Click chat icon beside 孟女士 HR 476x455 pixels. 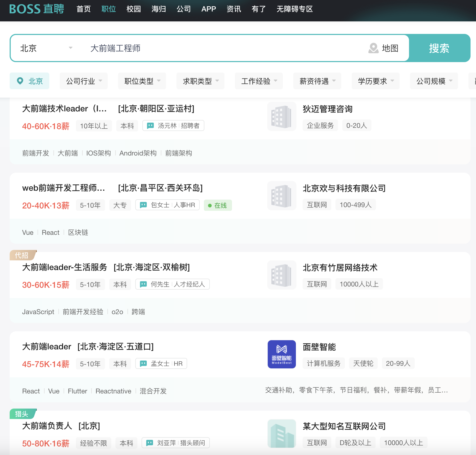[x=143, y=363]
